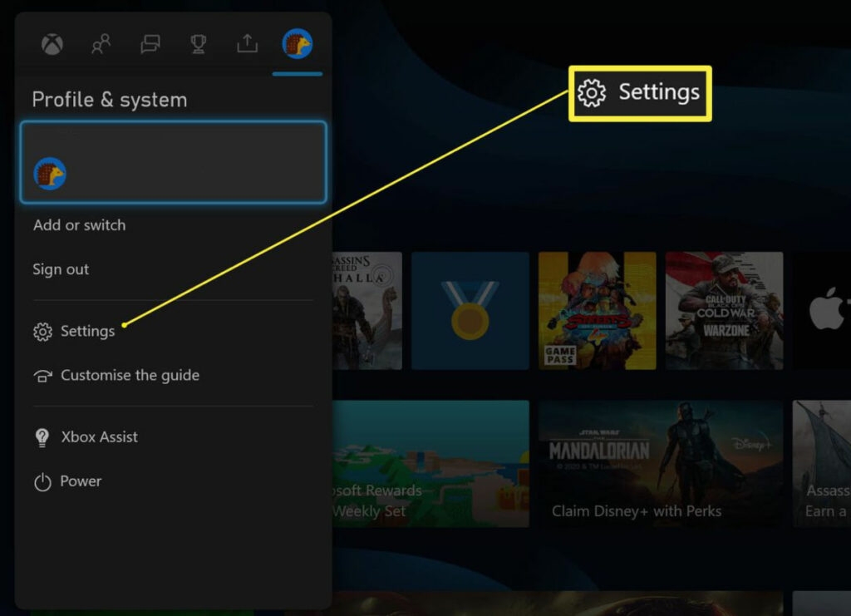Open the Chats and messages tab icon
The image size is (851, 616).
pyautogui.click(x=150, y=44)
